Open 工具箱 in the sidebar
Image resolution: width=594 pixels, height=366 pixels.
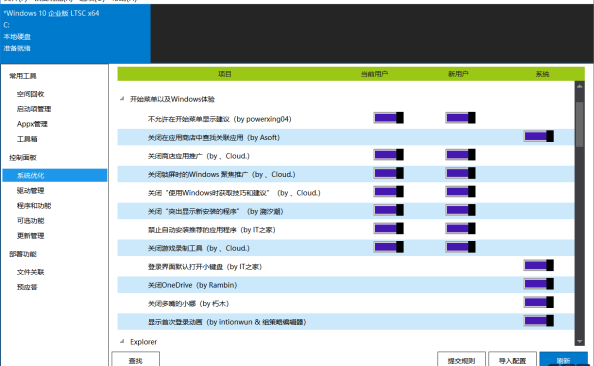coord(27,139)
